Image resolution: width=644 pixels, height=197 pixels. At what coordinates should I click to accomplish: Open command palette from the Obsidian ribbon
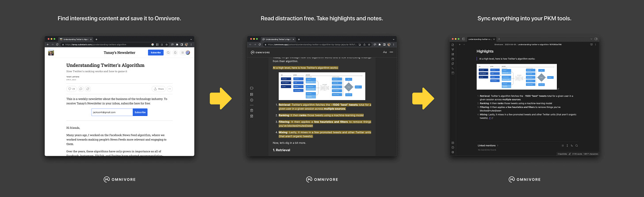[x=453, y=68]
